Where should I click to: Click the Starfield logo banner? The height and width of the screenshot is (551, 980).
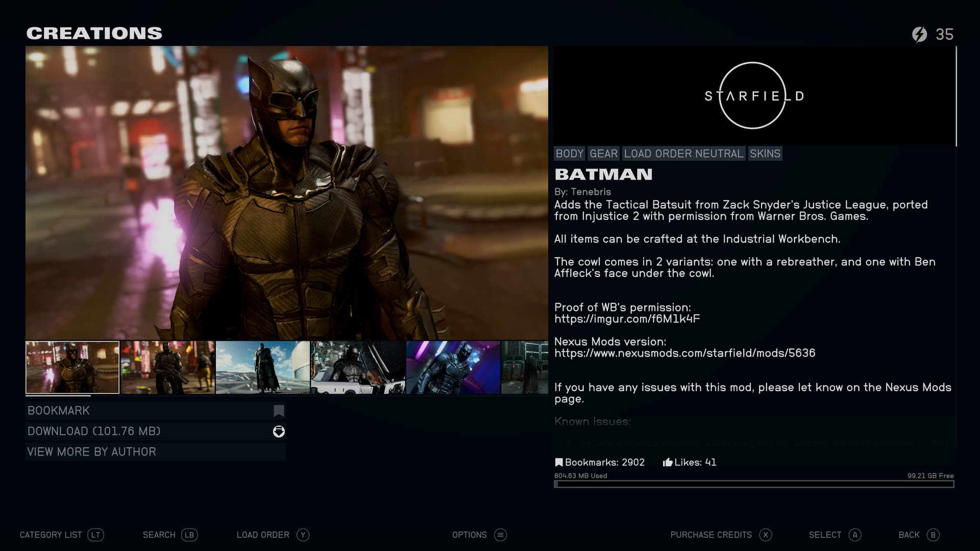point(754,96)
